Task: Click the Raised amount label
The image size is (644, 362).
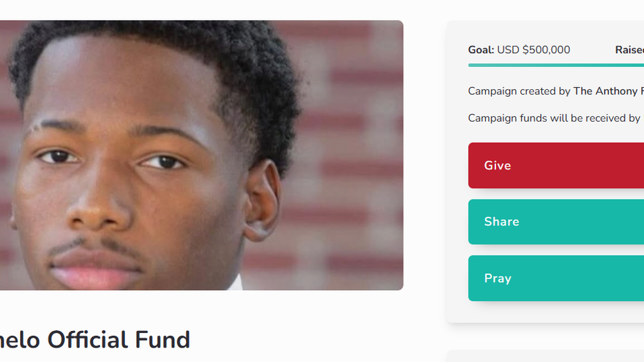Action: [x=629, y=50]
